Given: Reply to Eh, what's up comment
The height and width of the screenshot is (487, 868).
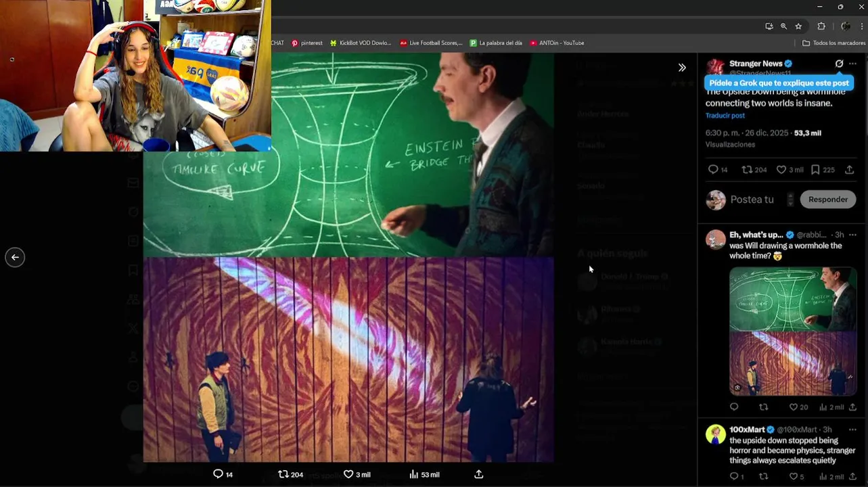Looking at the screenshot, I should 734,407.
